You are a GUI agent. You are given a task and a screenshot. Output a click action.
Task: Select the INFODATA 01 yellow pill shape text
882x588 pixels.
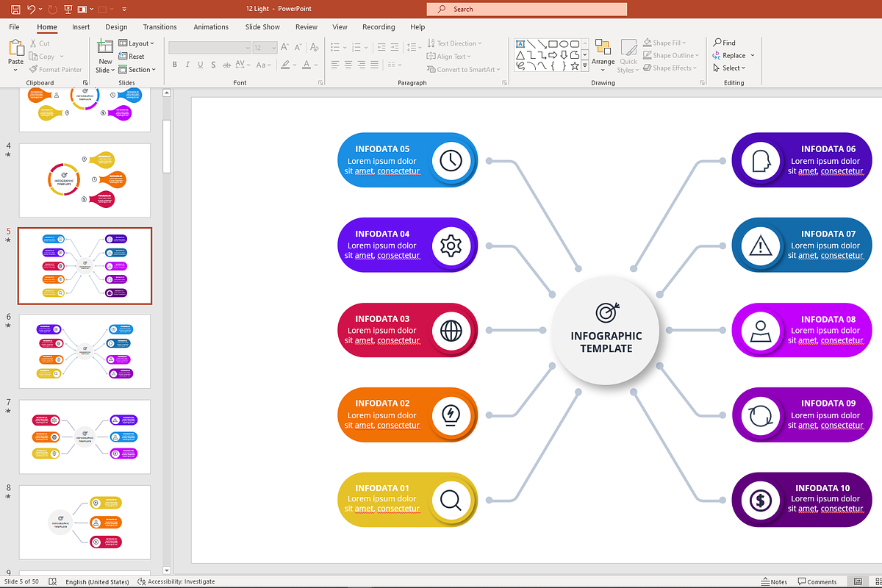pyautogui.click(x=382, y=488)
